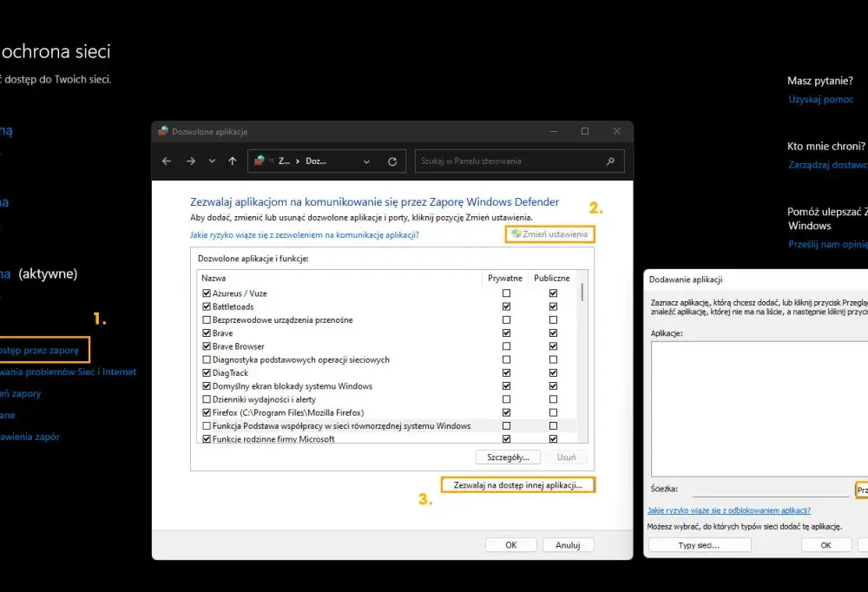
Task: Open the Z... breadcrumb segment
Action: 284,161
